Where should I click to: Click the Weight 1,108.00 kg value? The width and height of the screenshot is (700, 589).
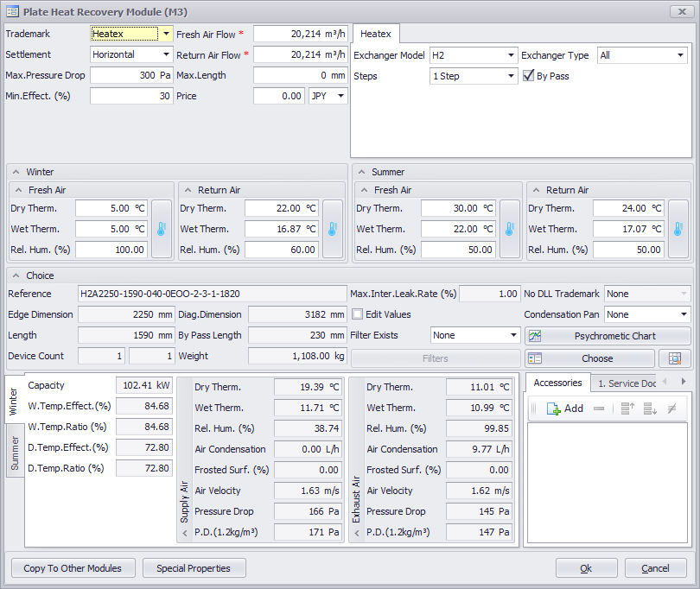pos(297,356)
